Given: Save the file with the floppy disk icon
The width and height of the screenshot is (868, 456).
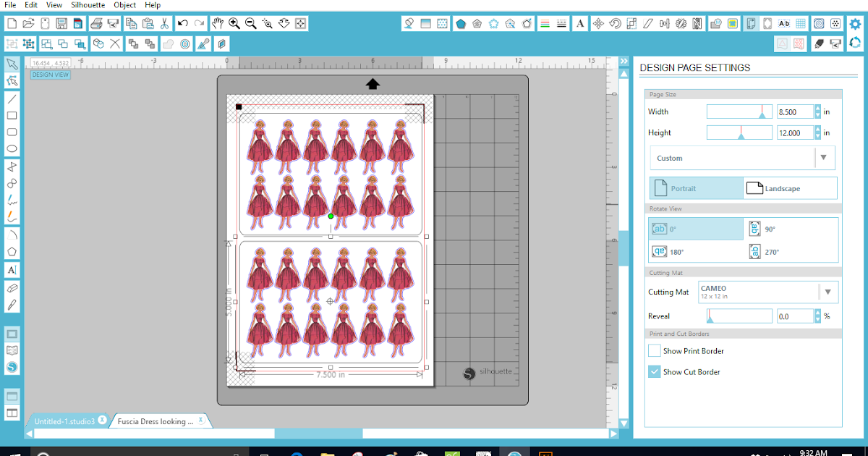Looking at the screenshot, I should click(x=61, y=24).
